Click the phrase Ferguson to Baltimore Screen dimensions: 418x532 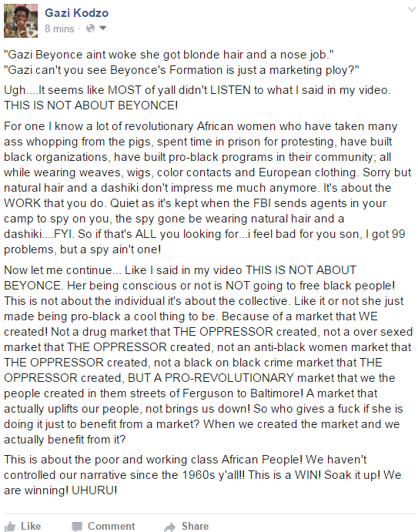pos(242,393)
